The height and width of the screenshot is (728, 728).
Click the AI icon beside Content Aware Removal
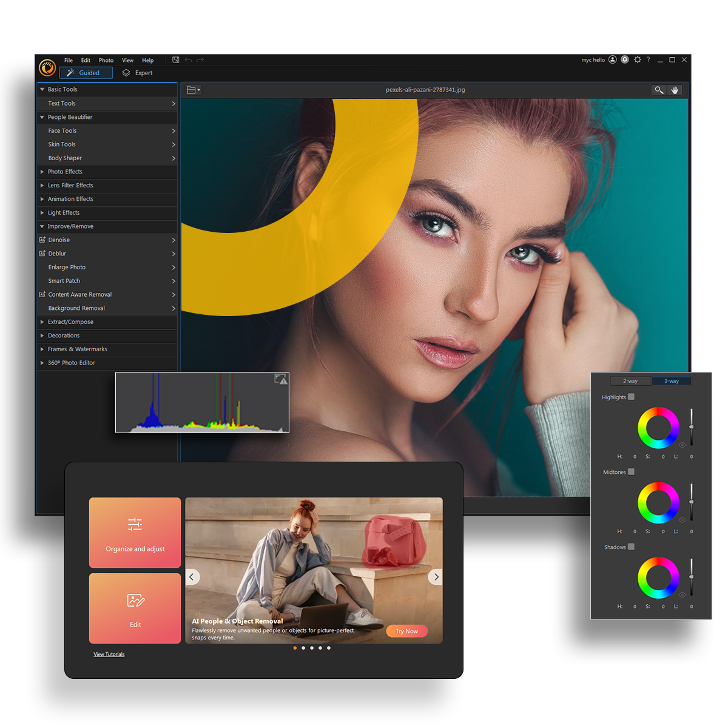(42, 294)
